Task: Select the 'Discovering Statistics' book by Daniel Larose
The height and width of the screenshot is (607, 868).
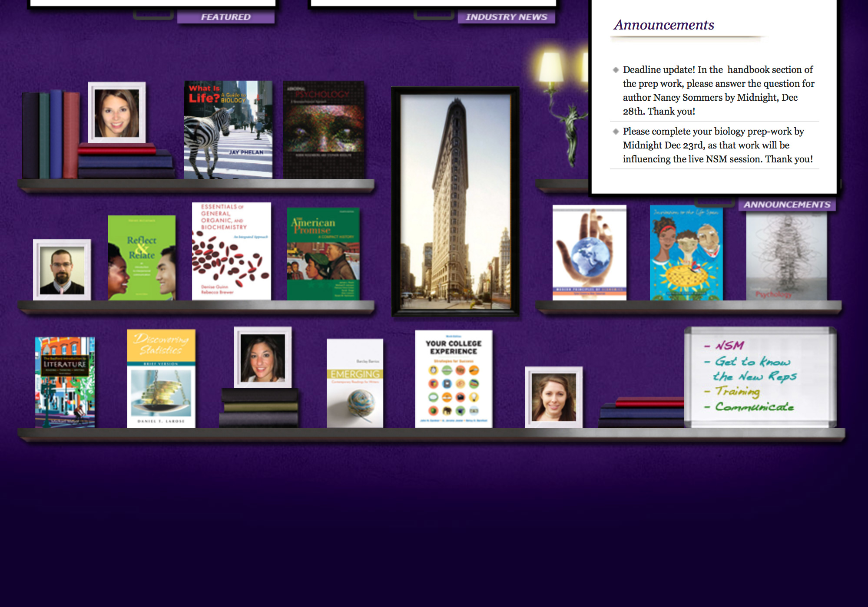Action: [x=161, y=378]
